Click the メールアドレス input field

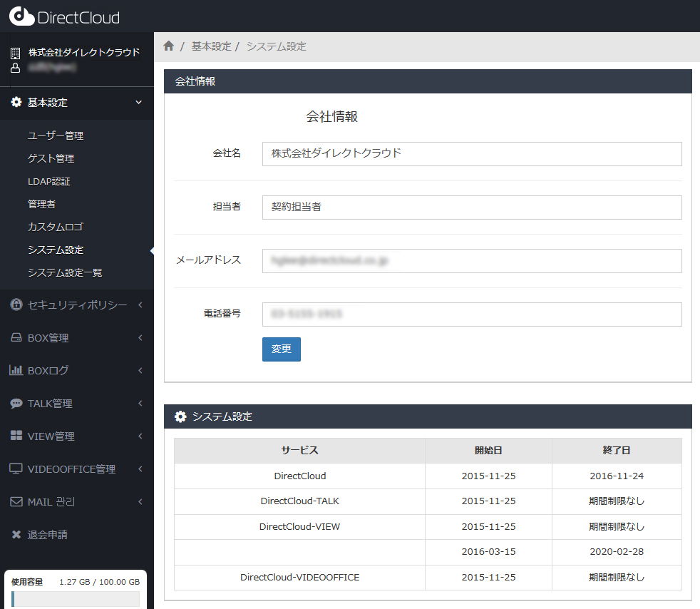coord(472,261)
